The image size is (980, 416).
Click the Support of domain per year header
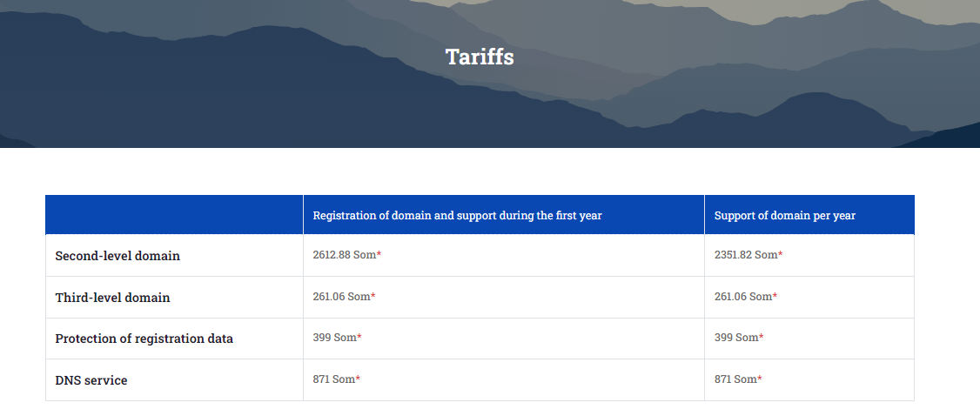[785, 216]
